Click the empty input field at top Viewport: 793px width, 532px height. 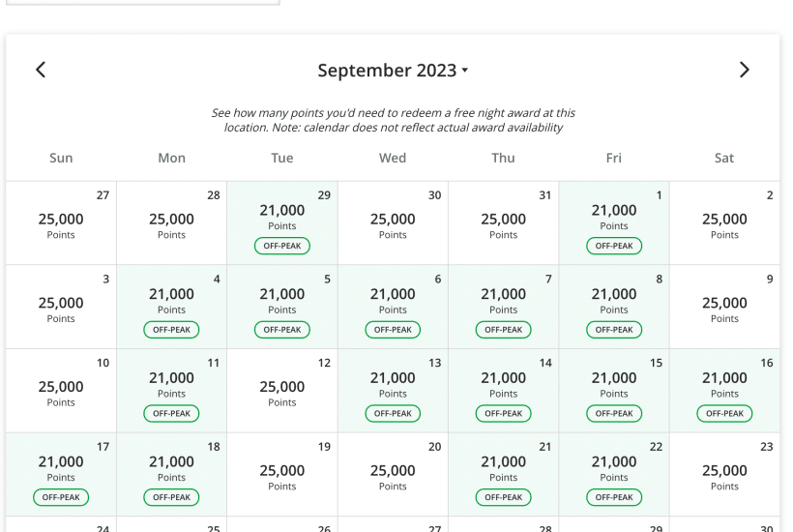[x=143, y=3]
